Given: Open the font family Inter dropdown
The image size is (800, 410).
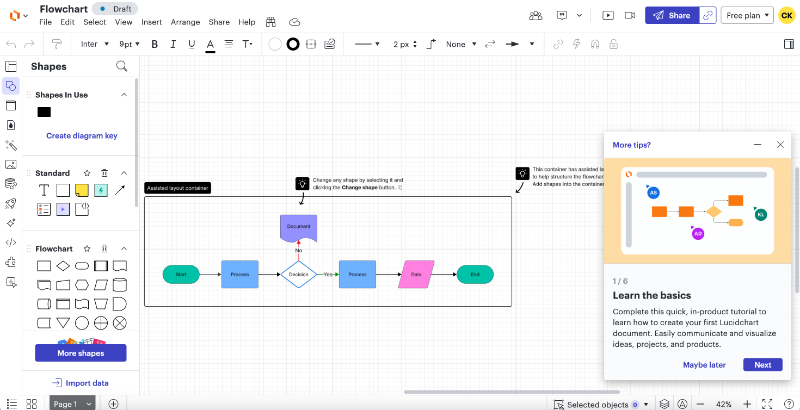Looking at the screenshot, I should (x=95, y=44).
